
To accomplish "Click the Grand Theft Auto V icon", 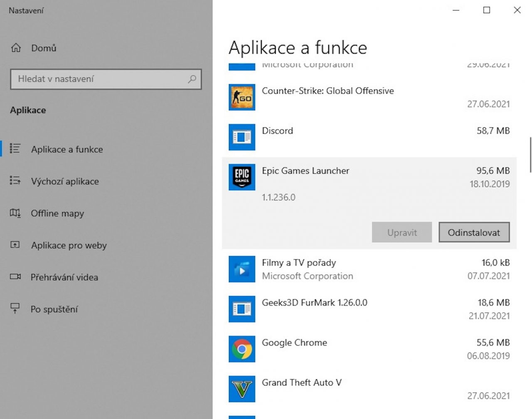I will tap(242, 389).
